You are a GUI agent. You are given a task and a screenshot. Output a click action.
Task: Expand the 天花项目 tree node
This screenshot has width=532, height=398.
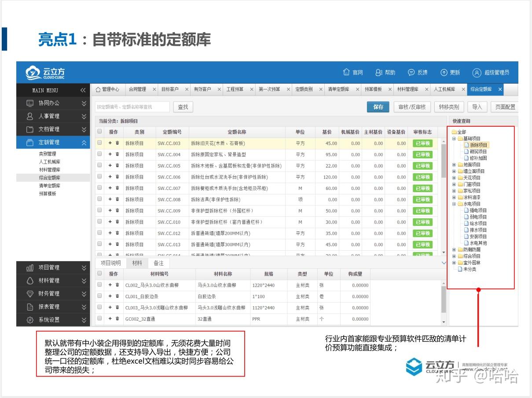(454, 178)
